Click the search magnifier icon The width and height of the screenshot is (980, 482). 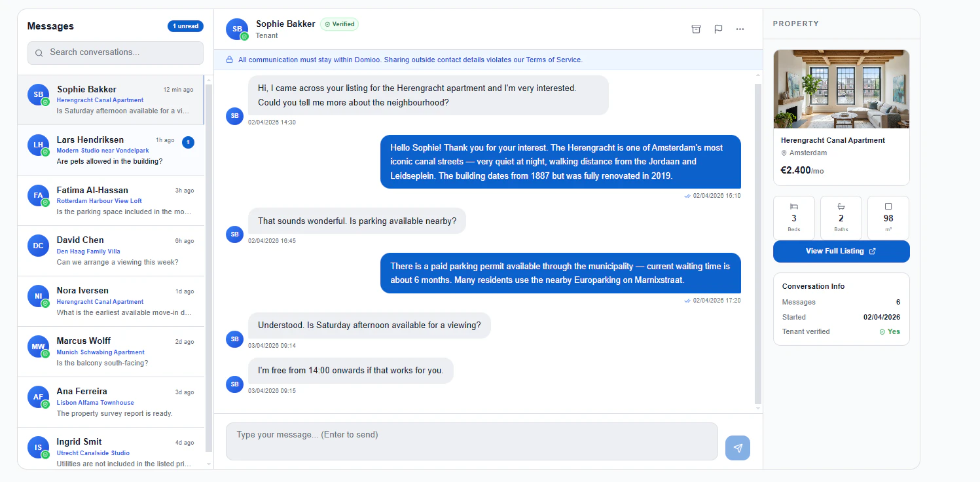pyautogui.click(x=39, y=52)
